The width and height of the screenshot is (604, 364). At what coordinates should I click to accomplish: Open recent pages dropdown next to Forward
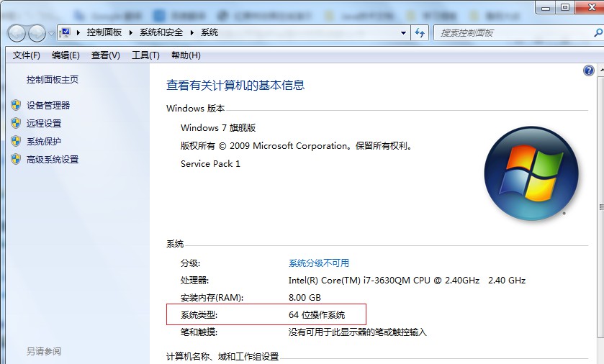[x=51, y=34]
